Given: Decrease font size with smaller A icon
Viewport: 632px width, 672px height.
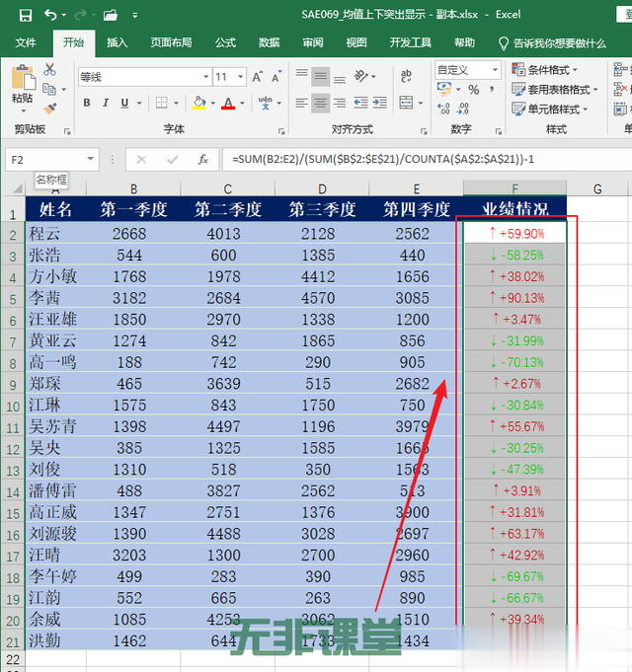Looking at the screenshot, I should [x=276, y=77].
